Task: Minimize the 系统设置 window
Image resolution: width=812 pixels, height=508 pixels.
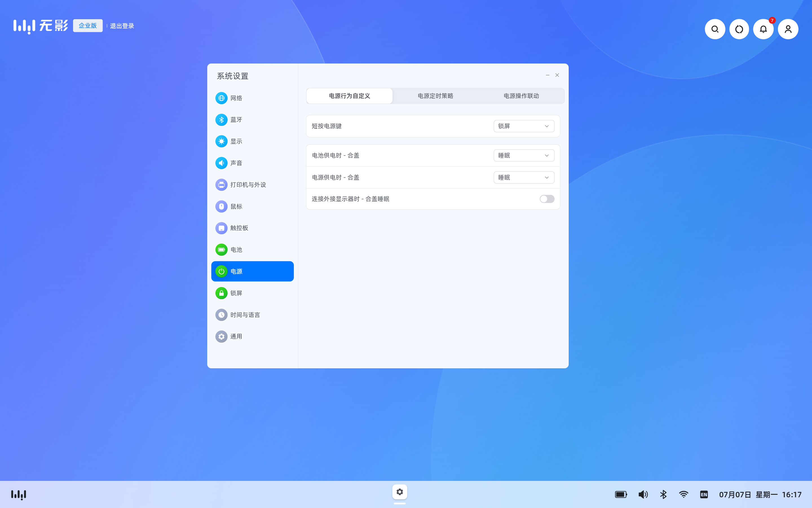Action: pyautogui.click(x=547, y=75)
